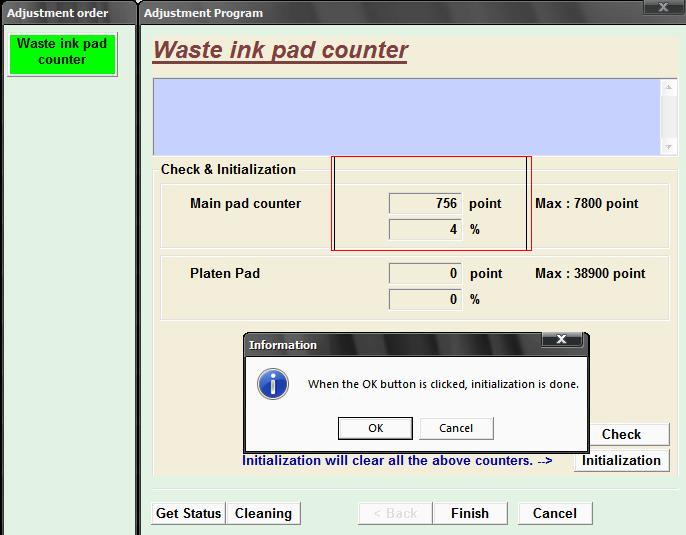
Task: Click 'Check & Initialization' heading
Action: point(228,169)
